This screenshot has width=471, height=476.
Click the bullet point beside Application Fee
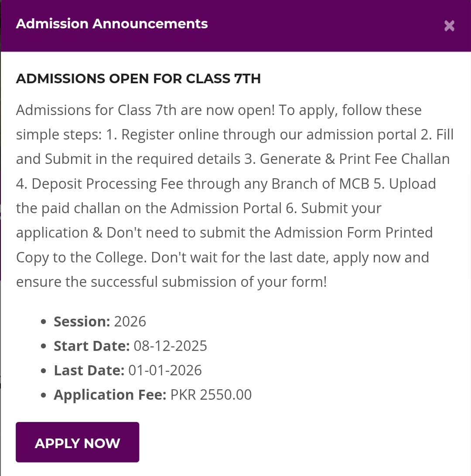(43, 395)
